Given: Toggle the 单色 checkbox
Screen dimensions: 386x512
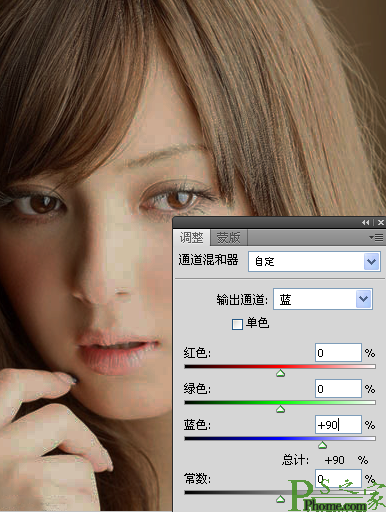Looking at the screenshot, I should 237,324.
